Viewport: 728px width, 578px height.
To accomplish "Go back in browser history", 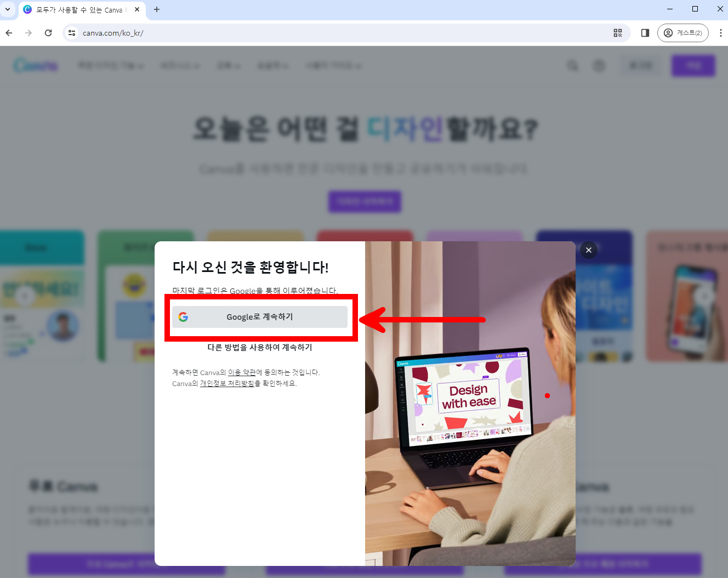I will (x=9, y=33).
